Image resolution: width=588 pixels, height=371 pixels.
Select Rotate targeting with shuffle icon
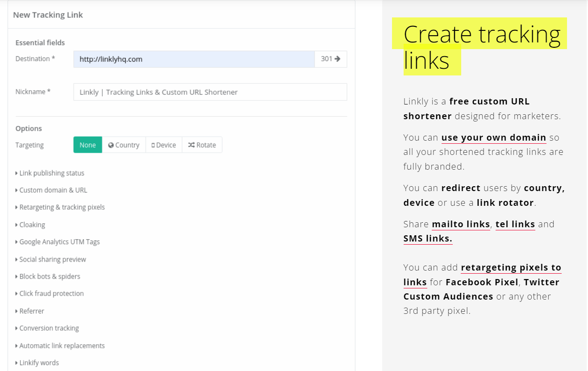202,145
